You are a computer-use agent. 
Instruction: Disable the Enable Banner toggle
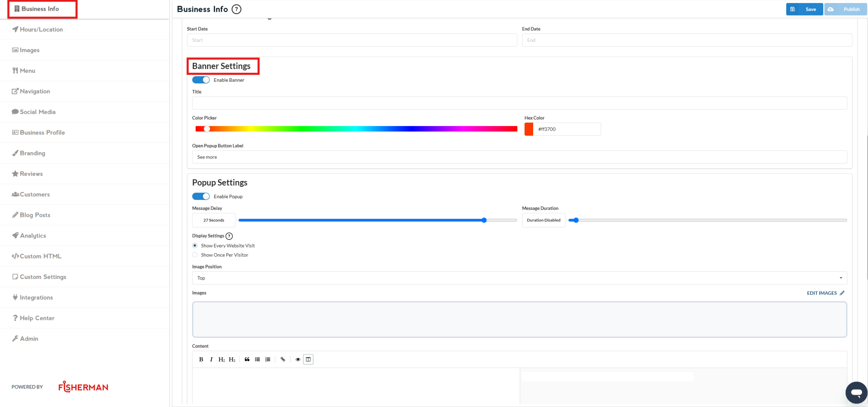(x=201, y=80)
